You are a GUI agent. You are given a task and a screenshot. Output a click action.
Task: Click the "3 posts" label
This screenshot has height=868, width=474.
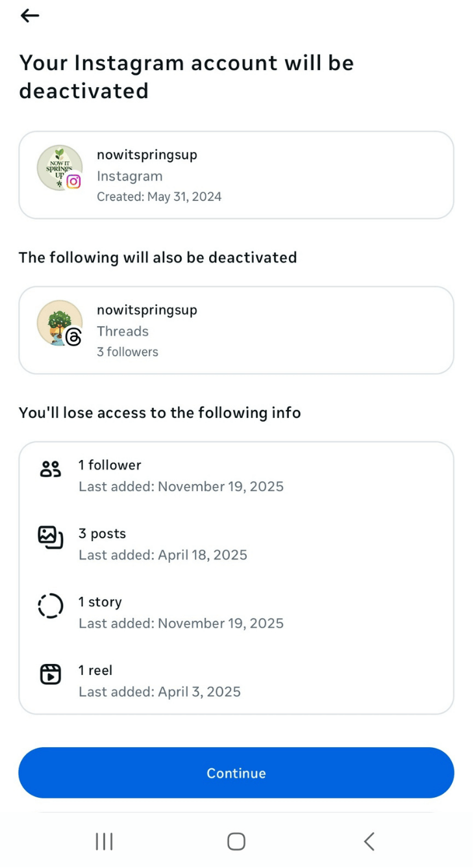point(102,533)
